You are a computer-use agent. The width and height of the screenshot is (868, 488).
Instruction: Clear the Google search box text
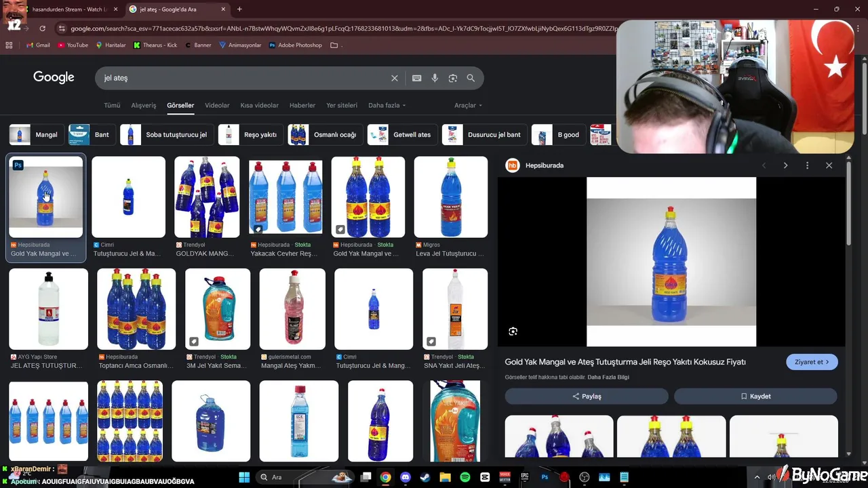click(394, 78)
